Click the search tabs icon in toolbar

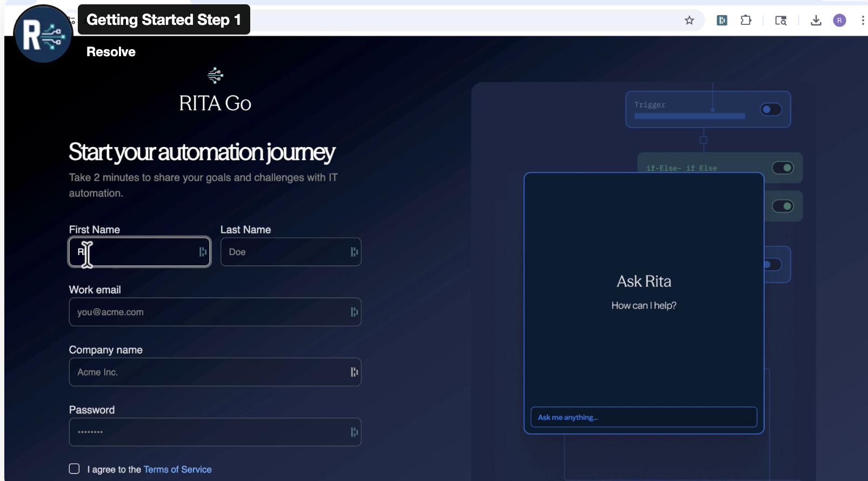coord(780,21)
